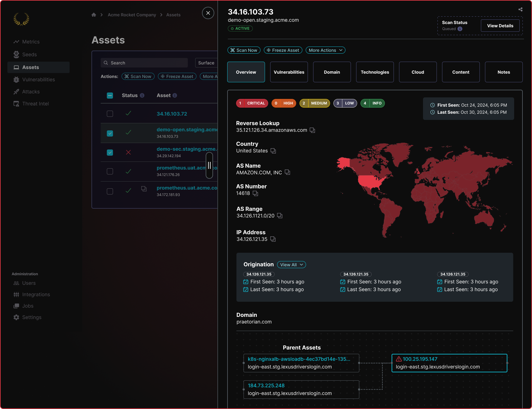Viewport: 532px width, 409px height.
Task: Click the copy icon beside IP Address
Action: tap(273, 239)
